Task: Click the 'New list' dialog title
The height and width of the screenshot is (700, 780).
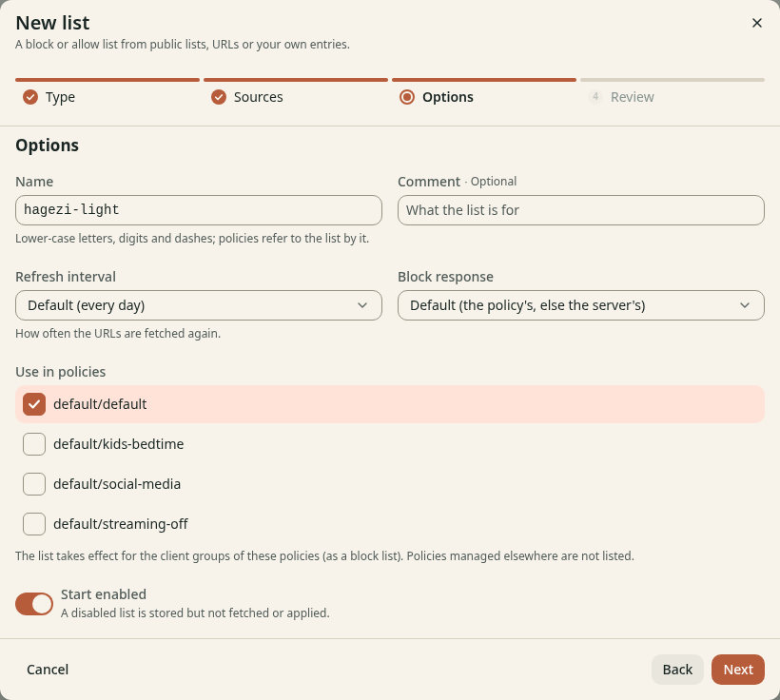Action: [52, 23]
